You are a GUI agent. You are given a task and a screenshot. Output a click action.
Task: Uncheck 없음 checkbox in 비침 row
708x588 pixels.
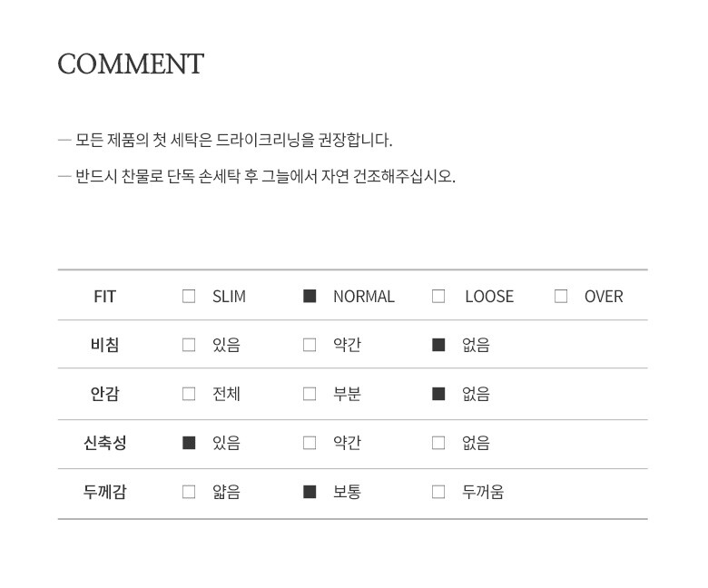(x=438, y=345)
